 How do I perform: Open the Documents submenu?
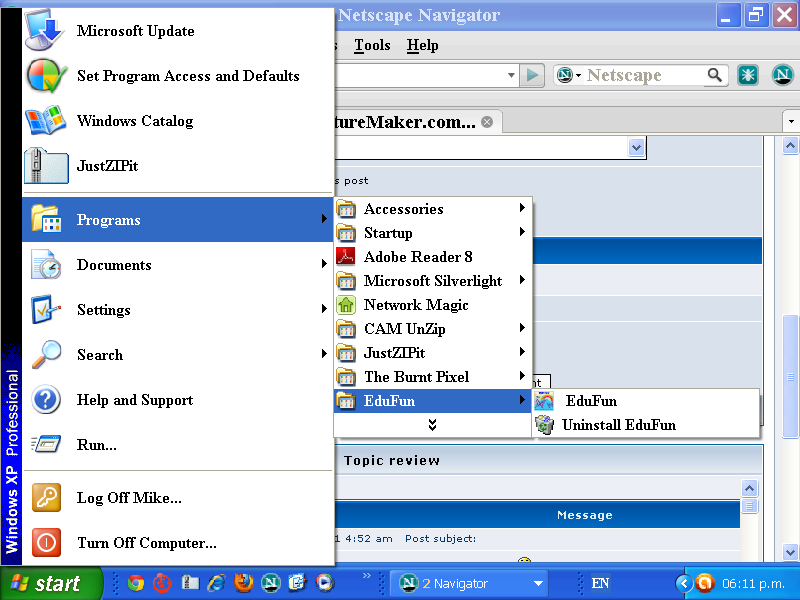(x=178, y=265)
